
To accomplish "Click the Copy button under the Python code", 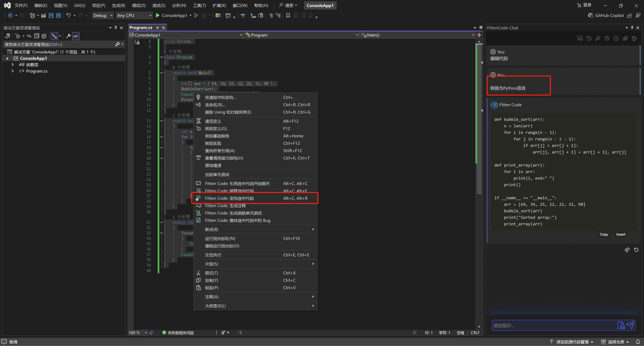I will (604, 234).
